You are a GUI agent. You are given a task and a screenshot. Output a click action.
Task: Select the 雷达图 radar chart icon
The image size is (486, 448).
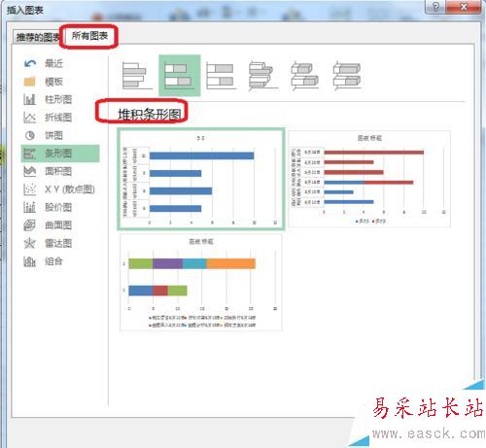(x=30, y=243)
